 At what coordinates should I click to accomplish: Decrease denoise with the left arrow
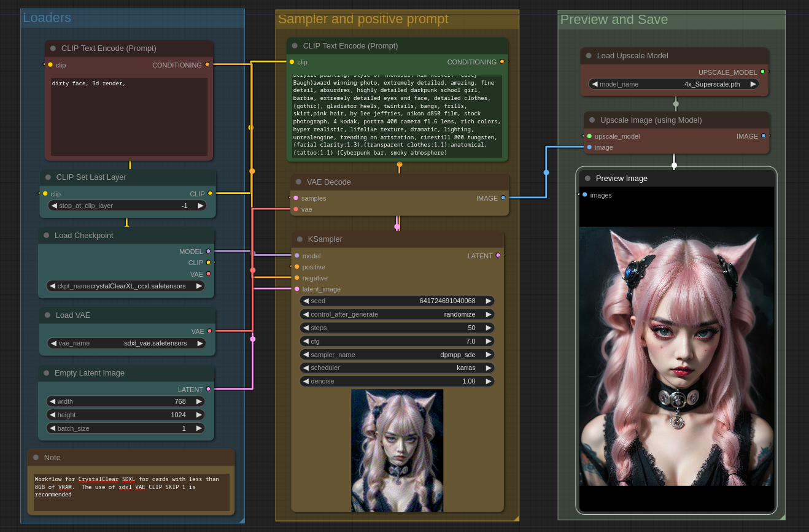pyautogui.click(x=305, y=381)
